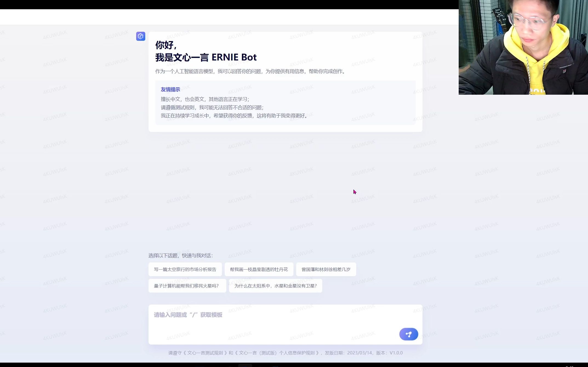
Task: Click the line 请遵循测试规则，我可能无法回答不合适的问题
Action: coord(212,107)
